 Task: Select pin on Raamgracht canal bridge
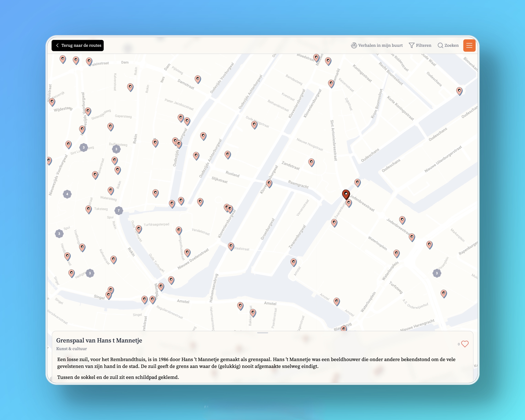(269, 183)
